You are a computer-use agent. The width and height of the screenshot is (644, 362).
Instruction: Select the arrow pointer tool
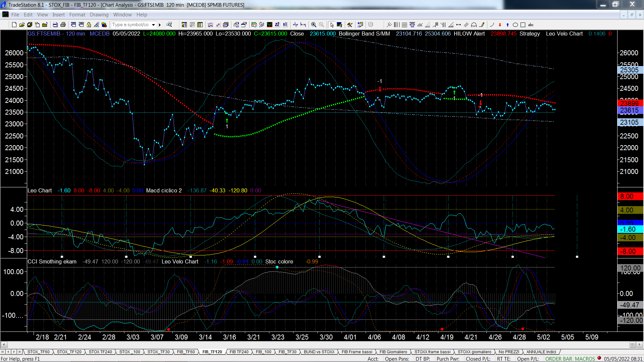[332, 25]
